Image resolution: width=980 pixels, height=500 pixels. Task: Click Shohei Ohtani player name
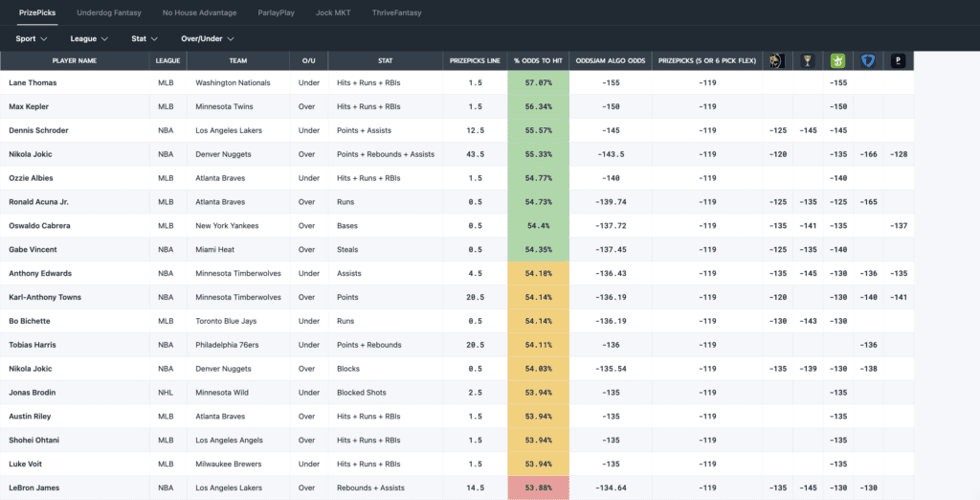[x=33, y=441]
